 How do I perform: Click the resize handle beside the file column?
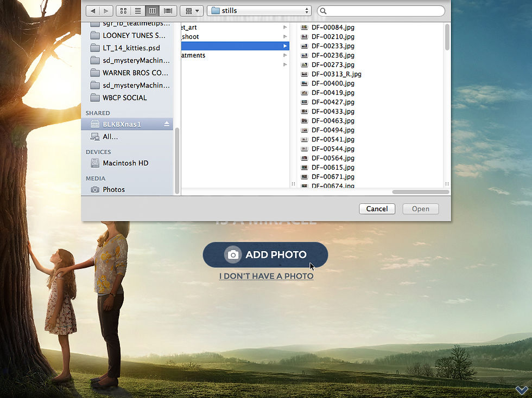point(447,184)
